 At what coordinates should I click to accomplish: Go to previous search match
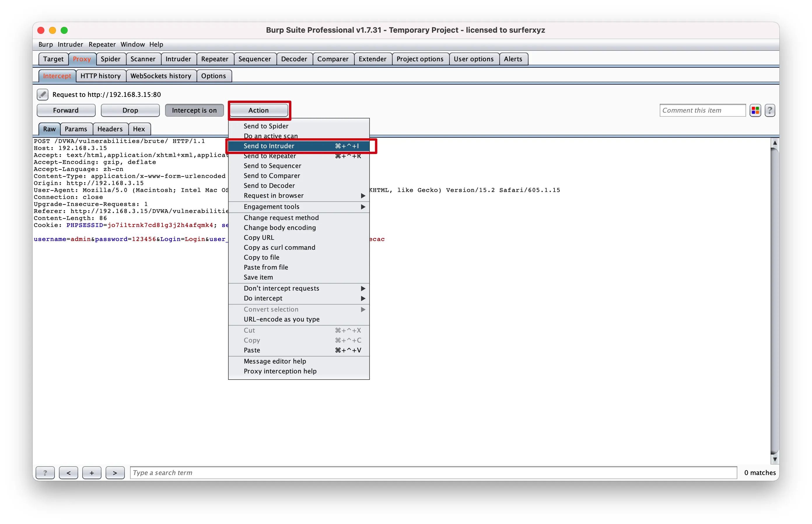click(68, 473)
